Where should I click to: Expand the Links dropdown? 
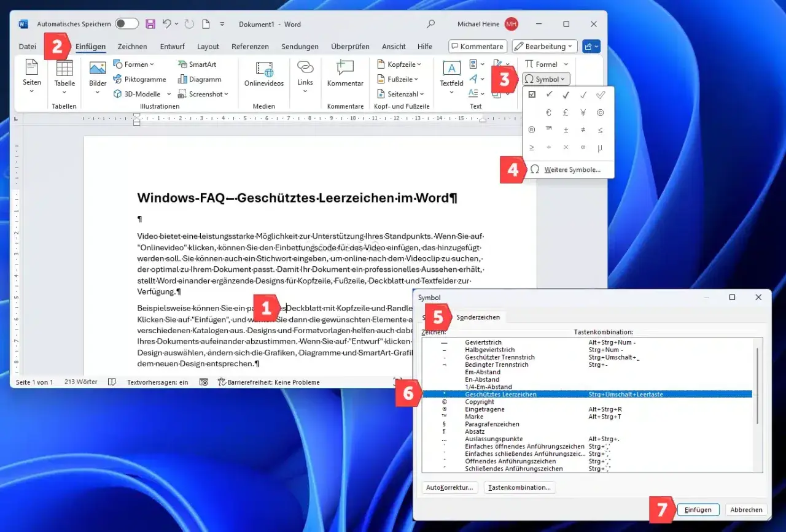tap(305, 92)
